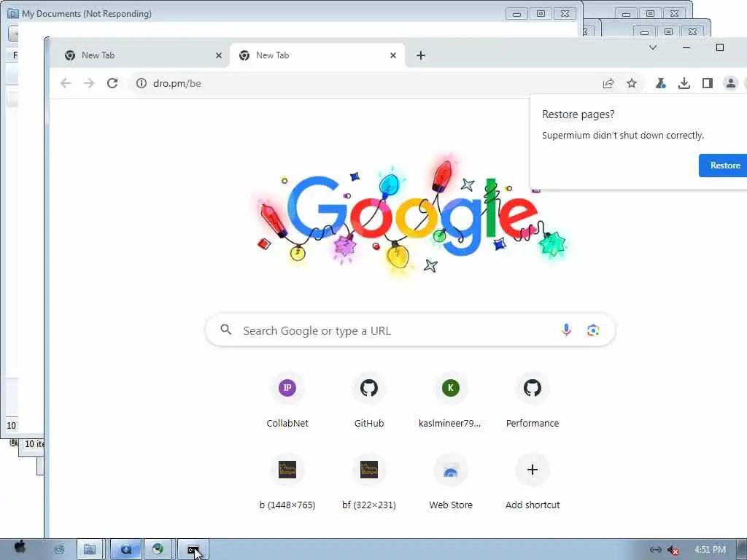Share this page from the address bar

[x=608, y=83]
